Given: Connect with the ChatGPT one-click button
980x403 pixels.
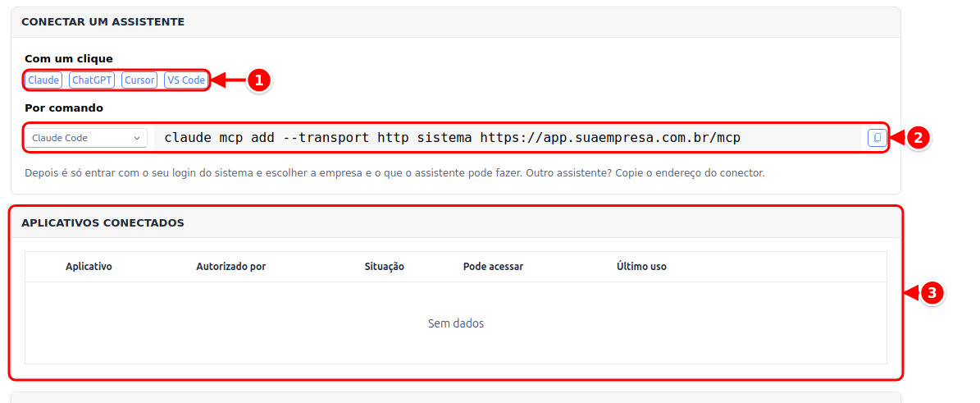Looking at the screenshot, I should point(92,80).
